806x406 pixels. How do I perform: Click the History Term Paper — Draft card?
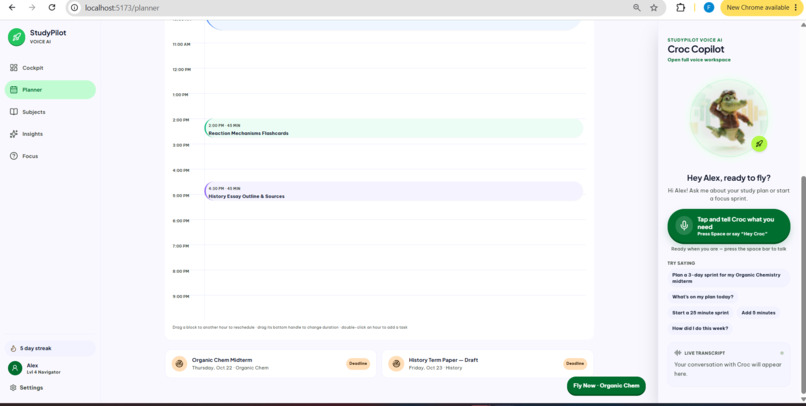pos(487,364)
